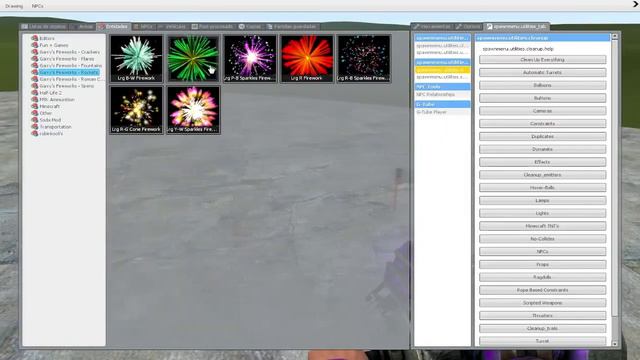Switch to the Vehículos tab
This screenshot has height=360, width=640.
172,27
